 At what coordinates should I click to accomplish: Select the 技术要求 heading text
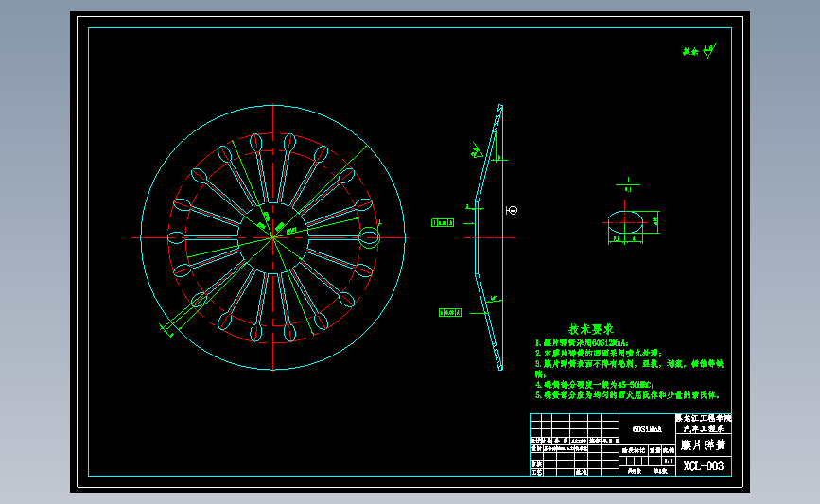pos(591,329)
